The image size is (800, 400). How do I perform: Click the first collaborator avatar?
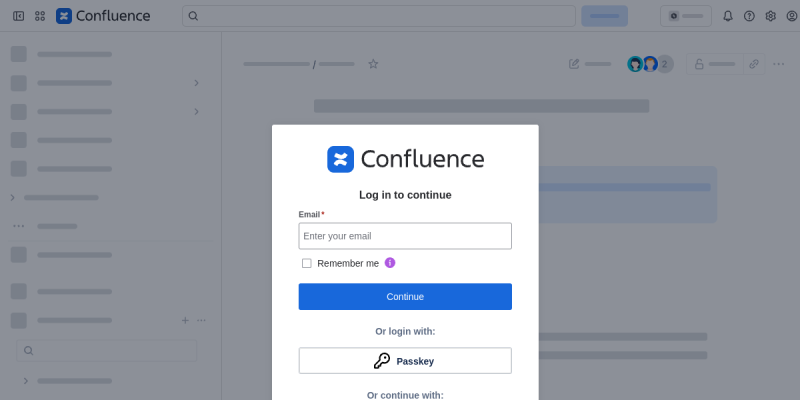click(635, 64)
